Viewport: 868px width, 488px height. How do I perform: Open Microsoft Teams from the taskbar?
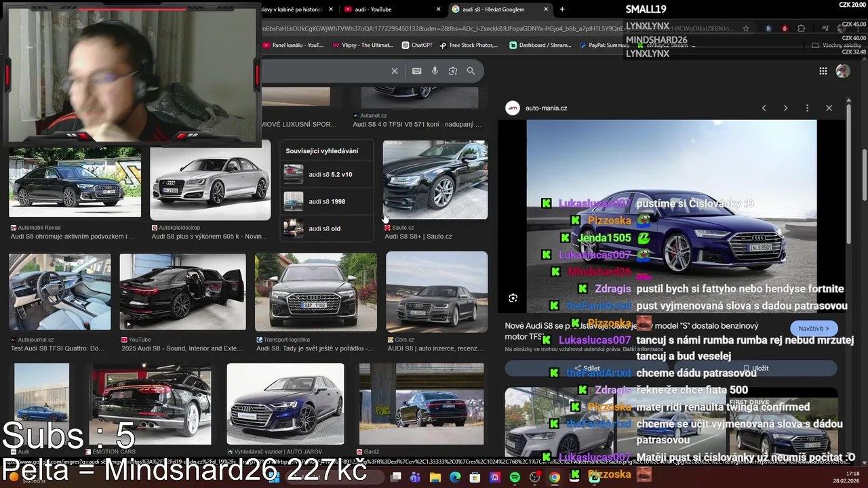pyautogui.click(x=416, y=478)
